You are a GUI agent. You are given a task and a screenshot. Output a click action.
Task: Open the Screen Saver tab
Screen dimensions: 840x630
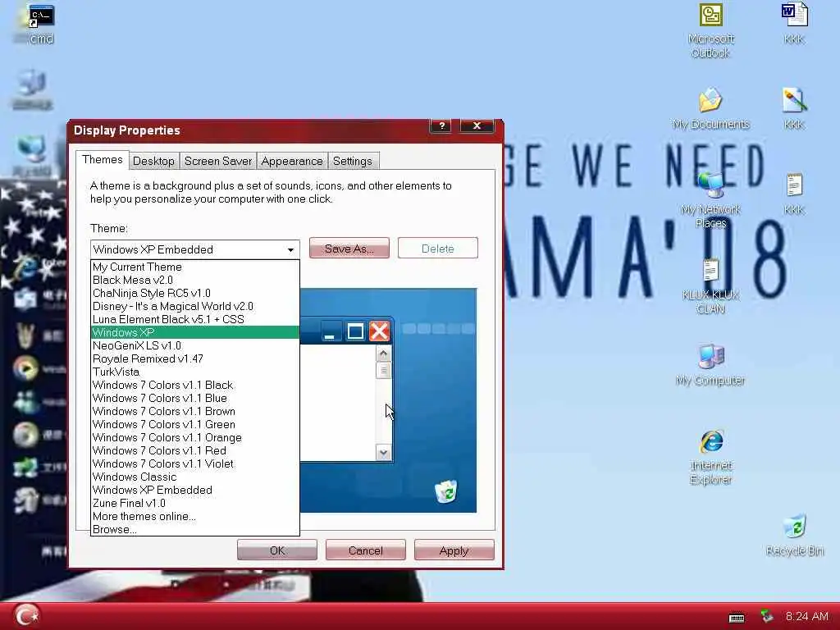(218, 162)
